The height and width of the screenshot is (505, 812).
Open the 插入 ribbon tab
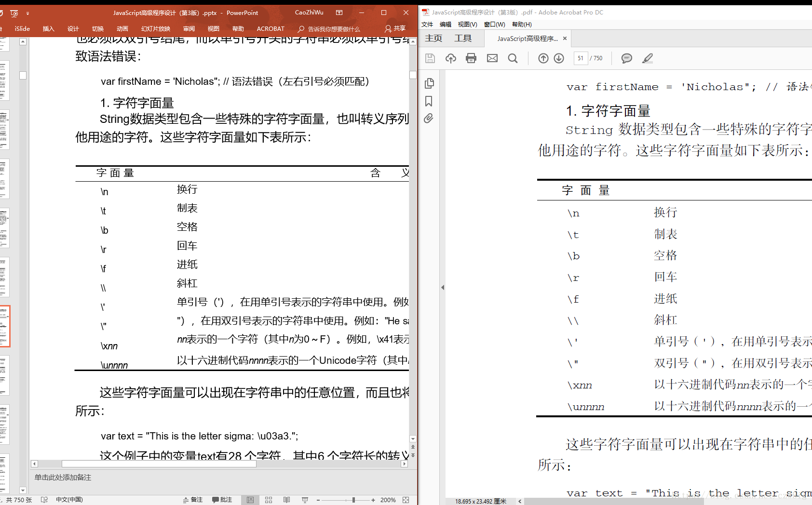[x=49, y=29]
